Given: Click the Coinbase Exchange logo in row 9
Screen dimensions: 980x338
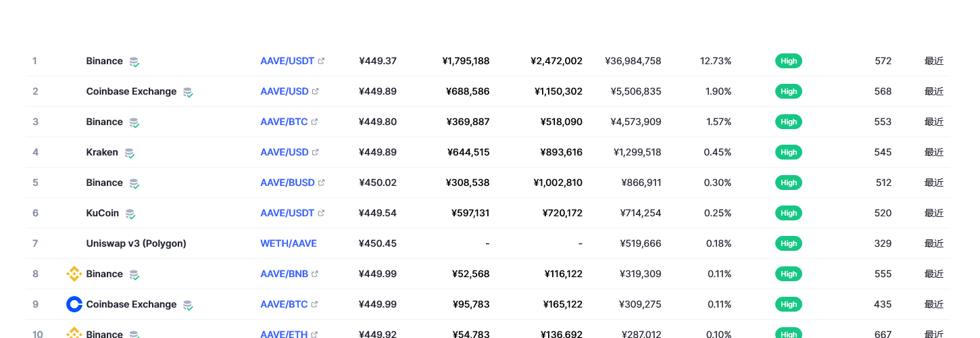Looking at the screenshot, I should click(74, 304).
